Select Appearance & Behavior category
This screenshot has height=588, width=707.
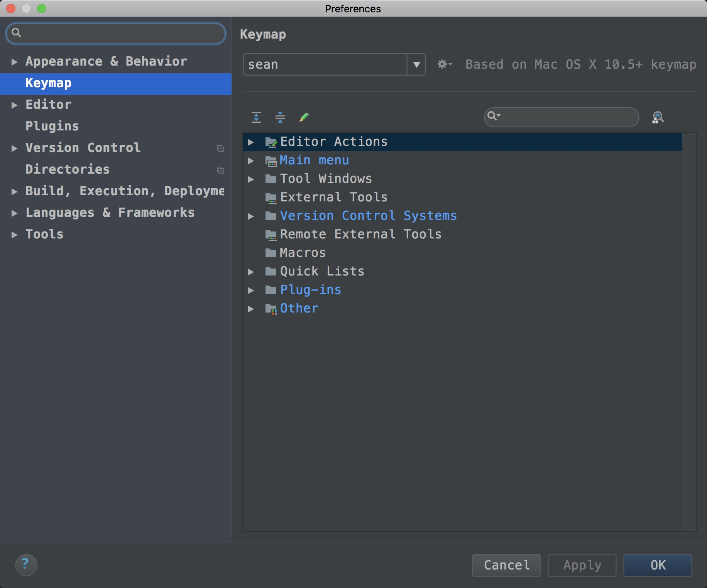click(106, 61)
